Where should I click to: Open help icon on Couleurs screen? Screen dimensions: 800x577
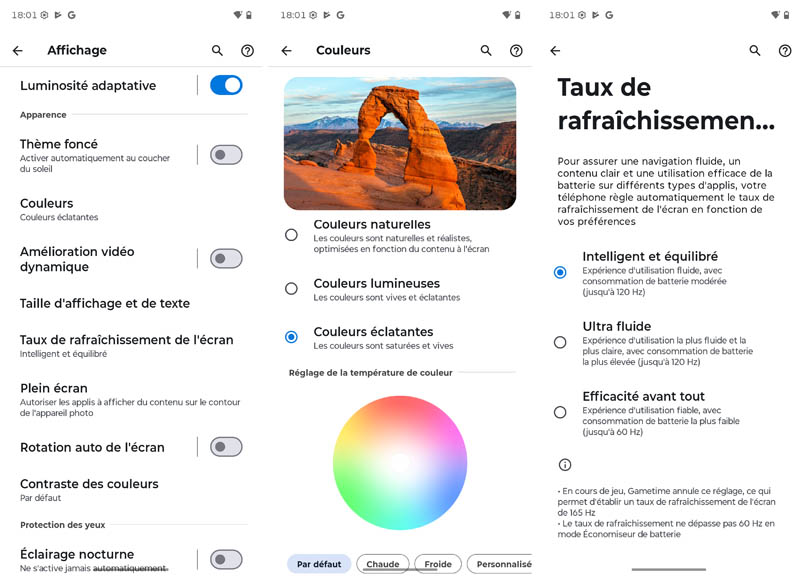pyautogui.click(x=516, y=51)
